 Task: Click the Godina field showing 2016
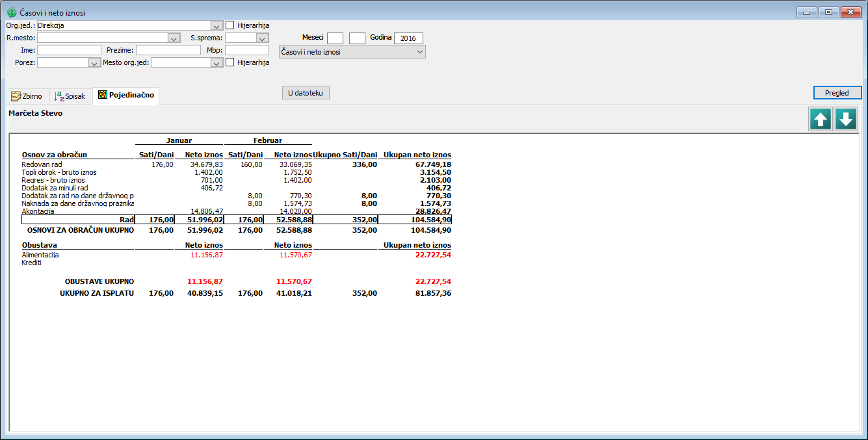408,38
